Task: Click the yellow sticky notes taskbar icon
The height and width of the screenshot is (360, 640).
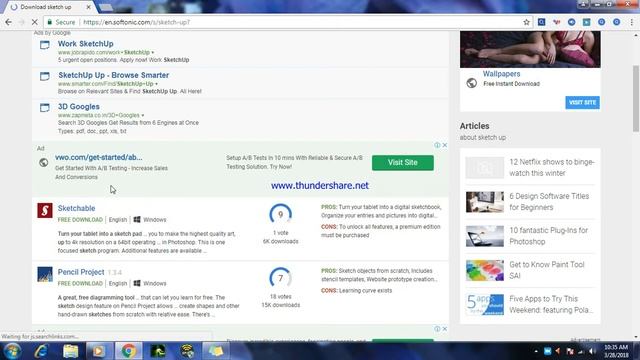Action: [216, 351]
